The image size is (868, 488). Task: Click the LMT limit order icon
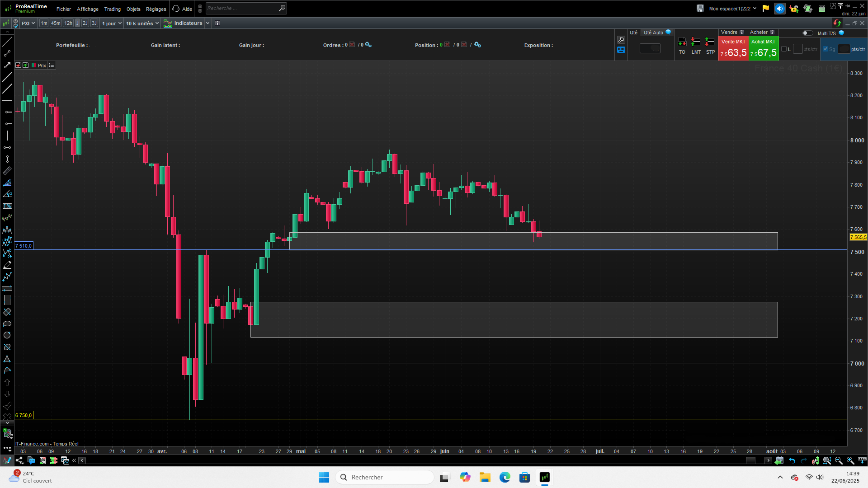tap(696, 42)
